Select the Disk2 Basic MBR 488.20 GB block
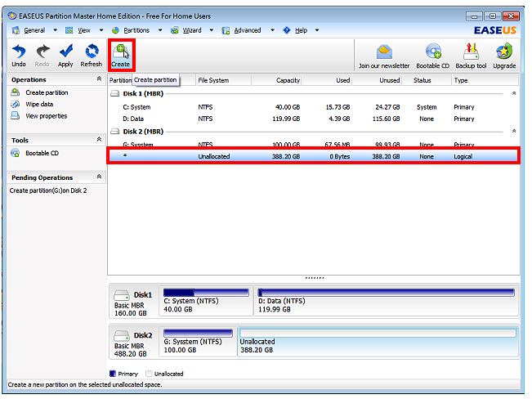This screenshot has width=532, height=399. (134, 342)
